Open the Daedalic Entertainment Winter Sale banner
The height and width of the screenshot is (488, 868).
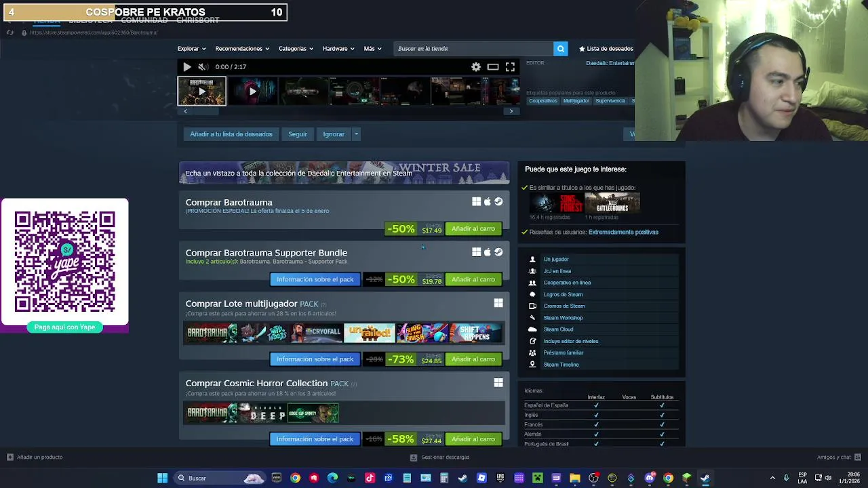point(344,173)
